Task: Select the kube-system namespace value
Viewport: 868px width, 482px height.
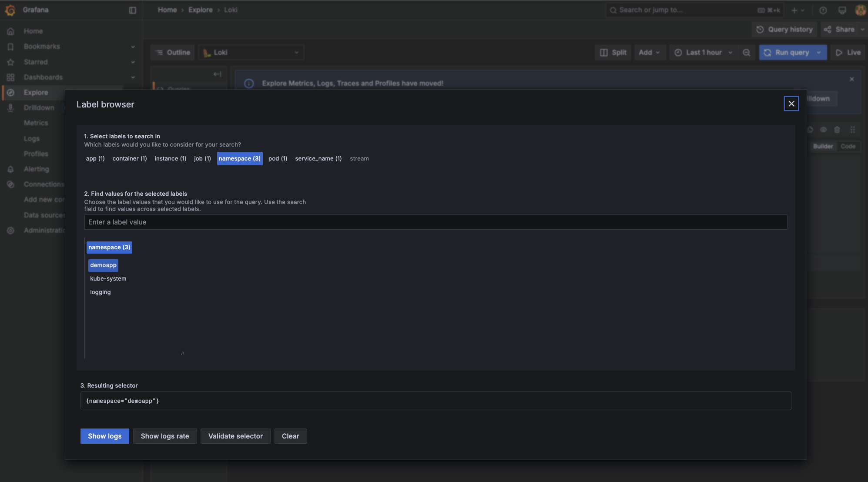Action: (x=108, y=278)
